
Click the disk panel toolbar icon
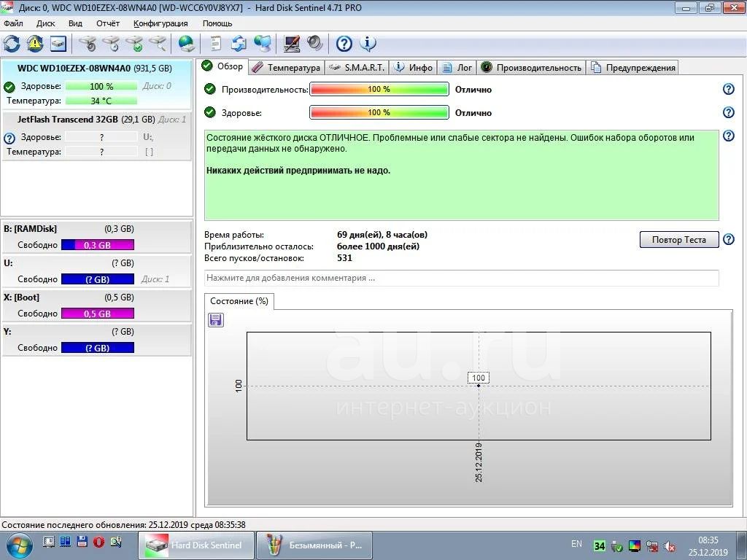(x=58, y=44)
